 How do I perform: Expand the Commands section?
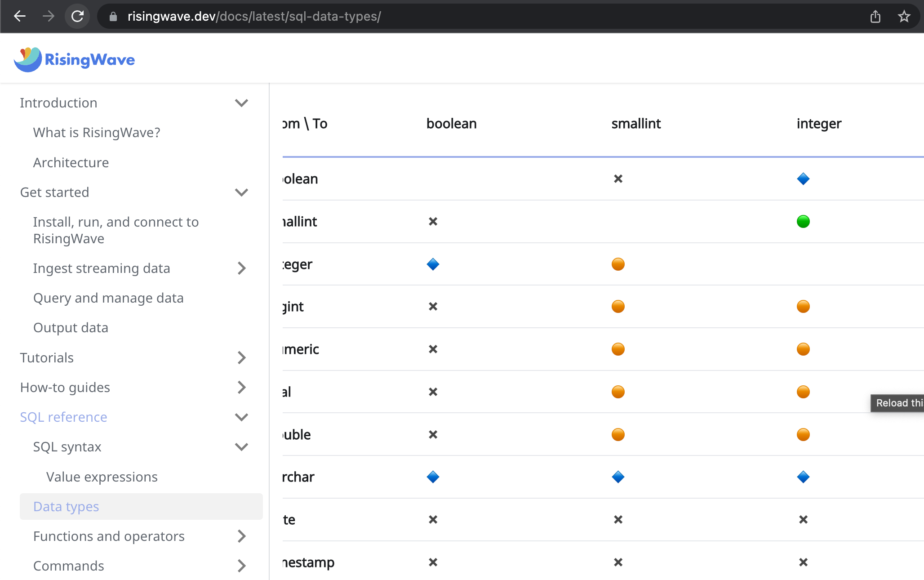click(x=241, y=566)
